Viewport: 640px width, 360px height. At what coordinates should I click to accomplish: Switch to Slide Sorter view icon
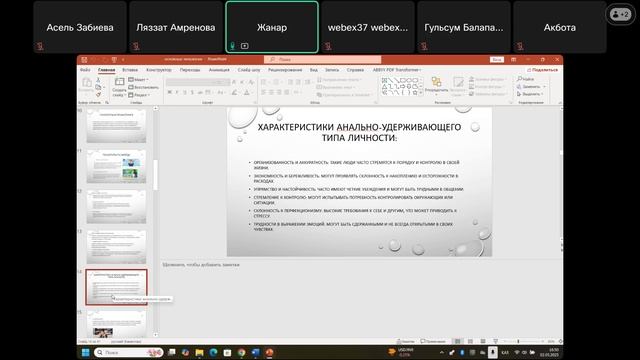click(x=471, y=341)
